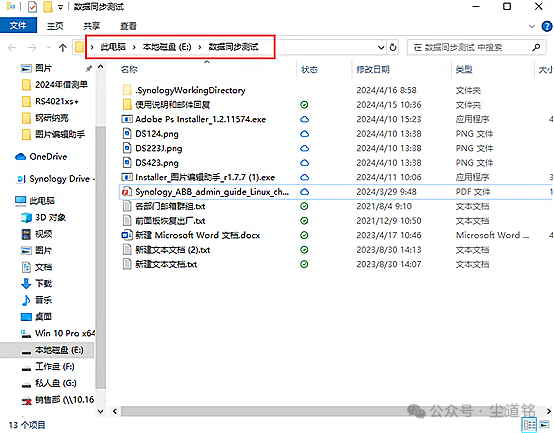Click search magnifier icon in search box

(536, 47)
